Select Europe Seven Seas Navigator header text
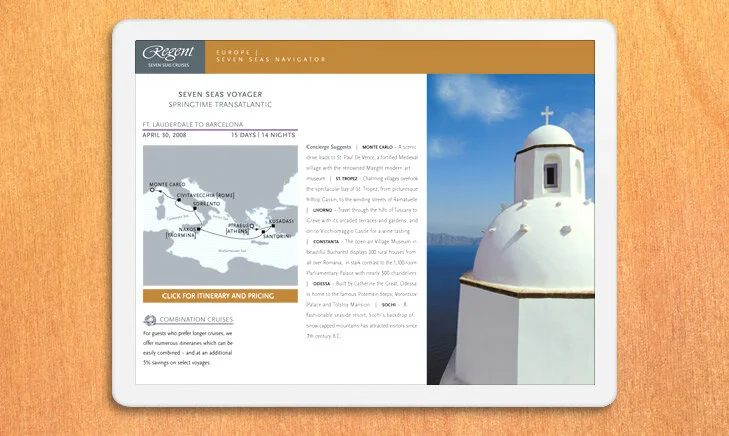729x436 pixels. tap(271, 56)
